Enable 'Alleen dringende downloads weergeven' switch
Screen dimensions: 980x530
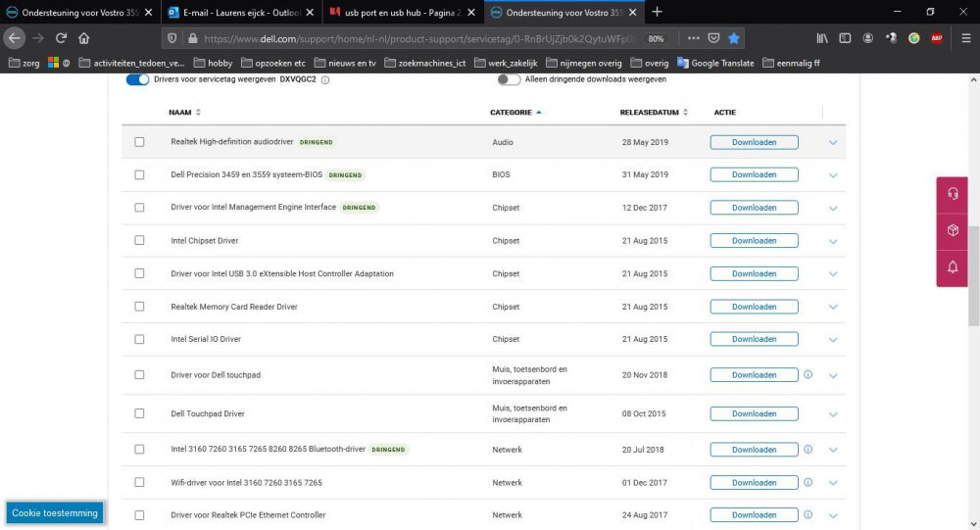509,79
